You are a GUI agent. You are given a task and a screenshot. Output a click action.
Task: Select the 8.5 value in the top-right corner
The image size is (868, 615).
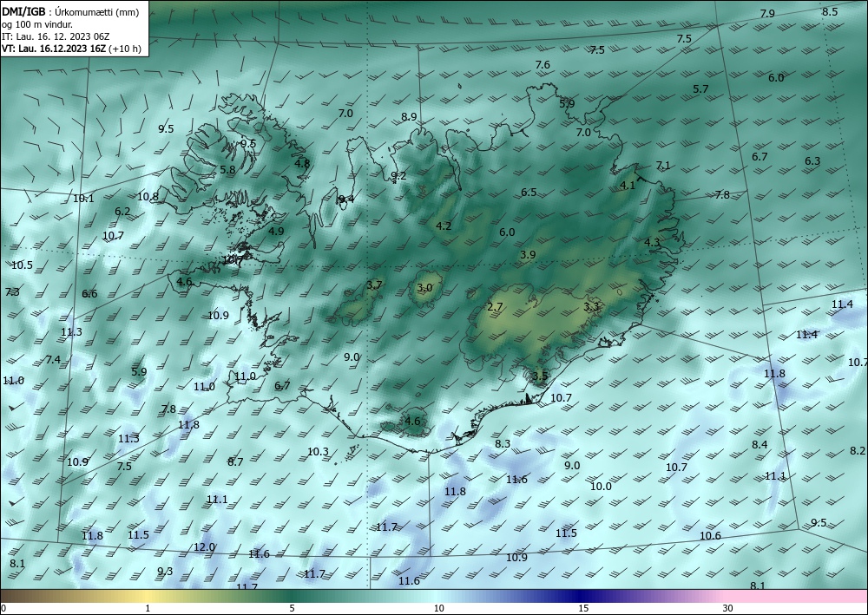tap(829, 11)
